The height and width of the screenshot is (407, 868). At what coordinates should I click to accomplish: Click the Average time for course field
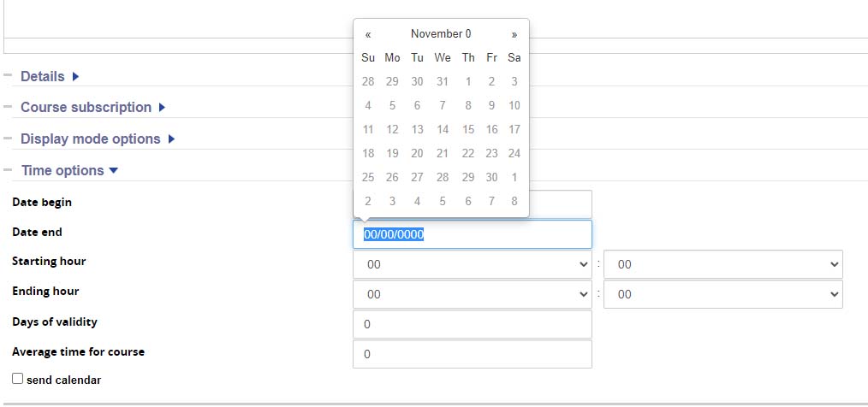(472, 354)
